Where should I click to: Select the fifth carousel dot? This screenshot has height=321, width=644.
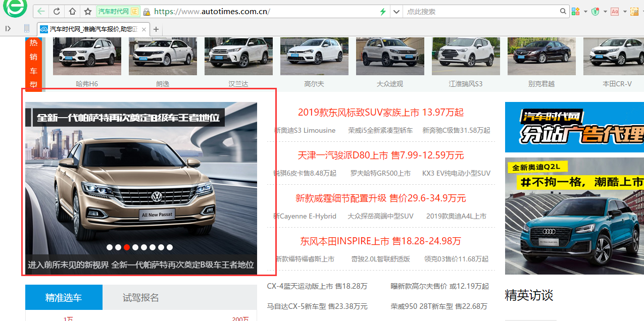[x=144, y=247]
